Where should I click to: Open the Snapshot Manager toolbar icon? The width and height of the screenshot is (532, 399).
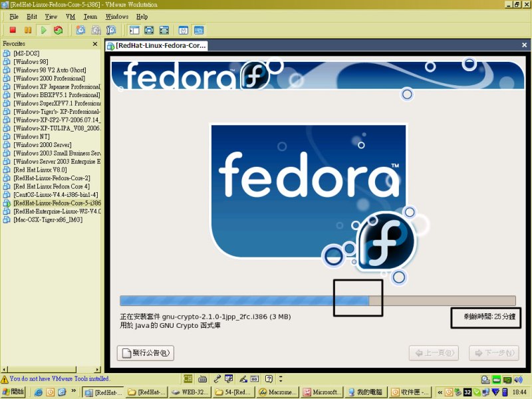pos(111,30)
